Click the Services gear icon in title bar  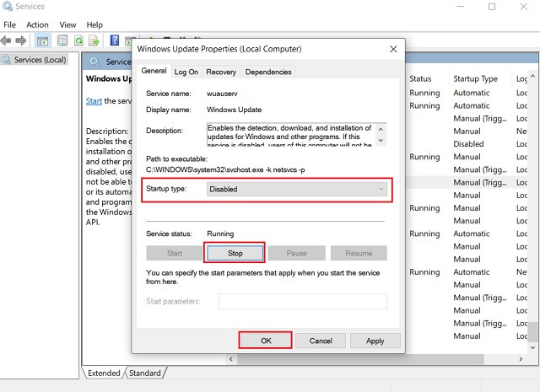coord(7,6)
